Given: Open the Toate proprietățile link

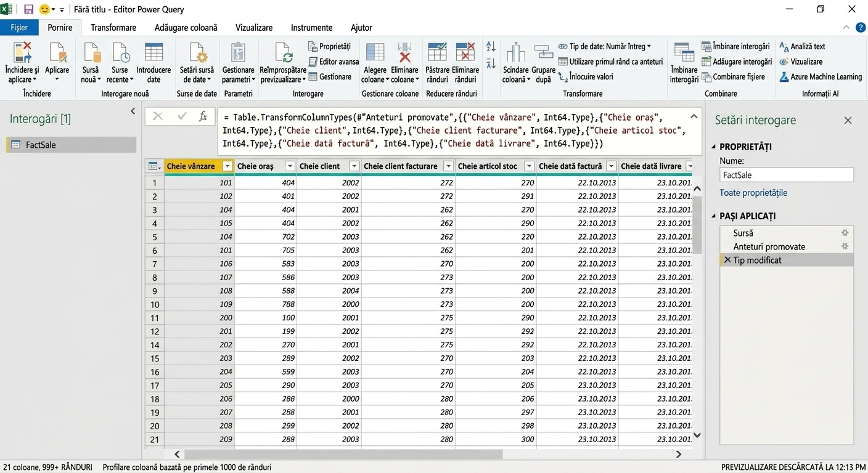Looking at the screenshot, I should (x=753, y=193).
